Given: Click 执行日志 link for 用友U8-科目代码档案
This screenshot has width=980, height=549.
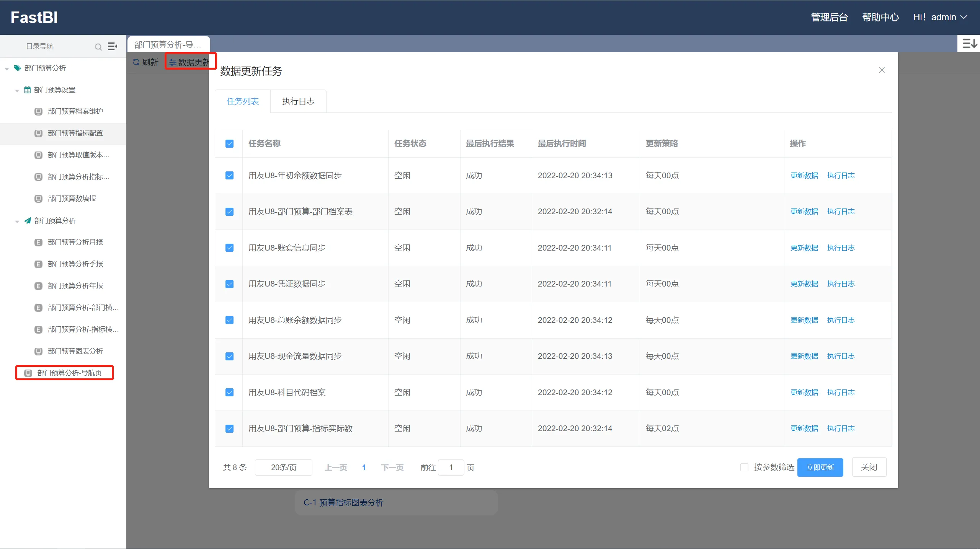Looking at the screenshot, I should click(841, 393).
